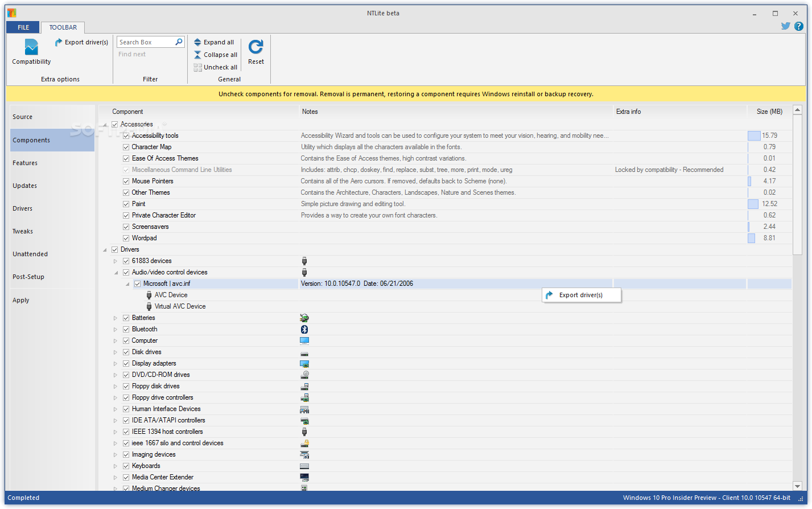Switch to the Drivers page
The image size is (812, 509).
[x=52, y=208]
